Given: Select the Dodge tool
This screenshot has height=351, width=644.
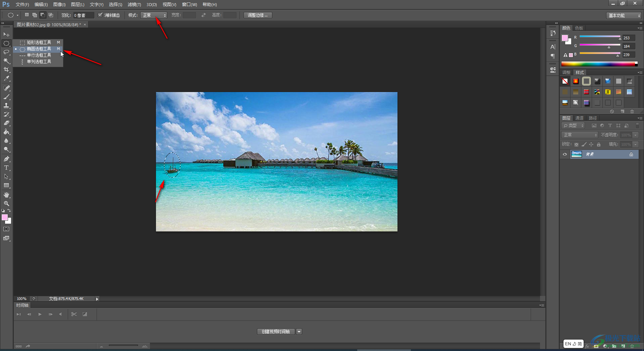Looking at the screenshot, I should tap(6, 149).
